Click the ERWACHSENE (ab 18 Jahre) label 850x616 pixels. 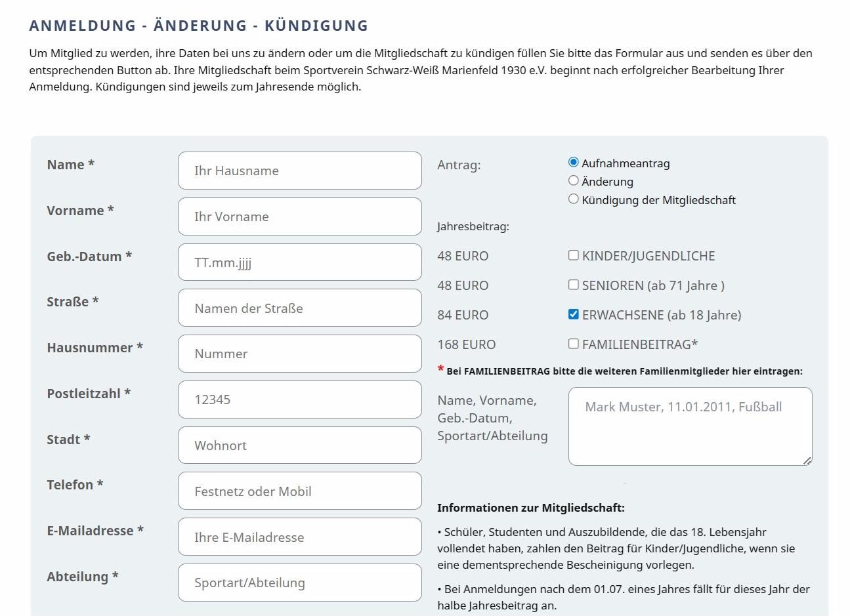pyautogui.click(x=661, y=315)
